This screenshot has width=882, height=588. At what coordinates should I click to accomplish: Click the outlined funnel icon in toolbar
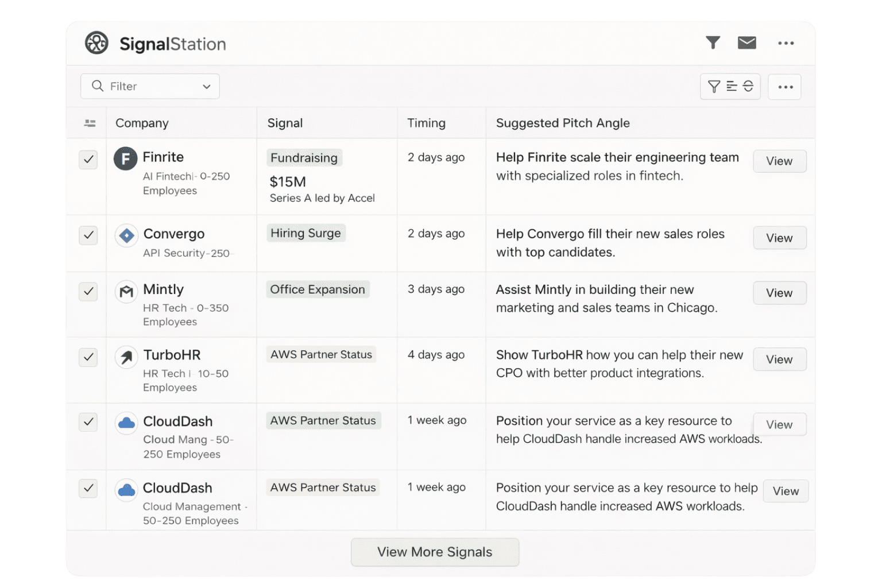pos(714,87)
